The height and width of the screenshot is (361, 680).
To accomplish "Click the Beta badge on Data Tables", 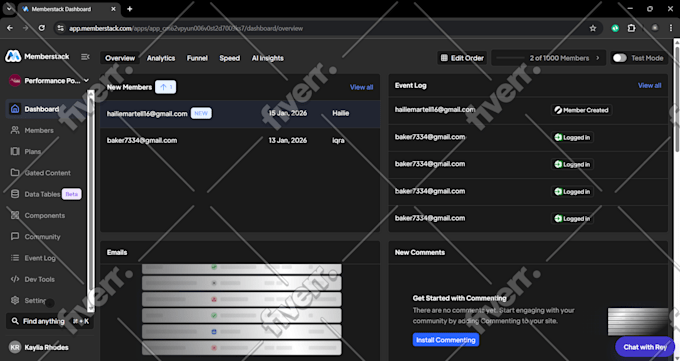I will click(72, 194).
